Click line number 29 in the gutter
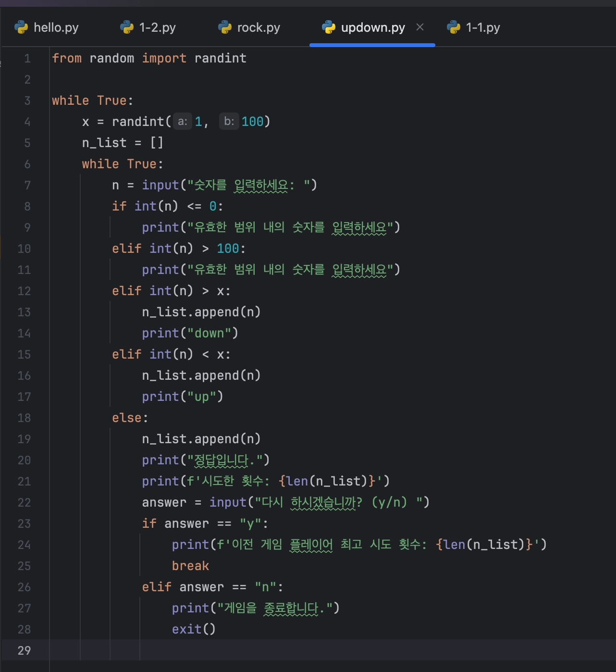 click(24, 651)
